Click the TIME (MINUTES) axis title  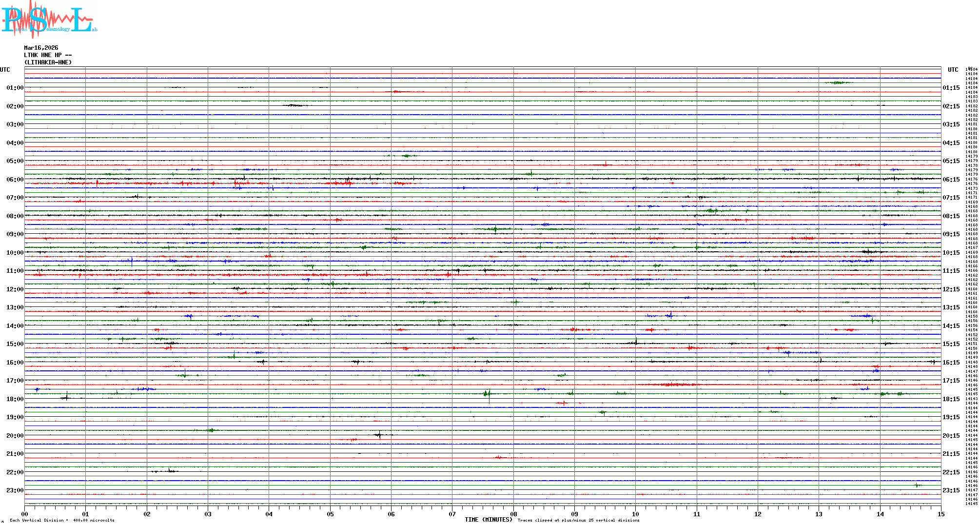click(488, 520)
